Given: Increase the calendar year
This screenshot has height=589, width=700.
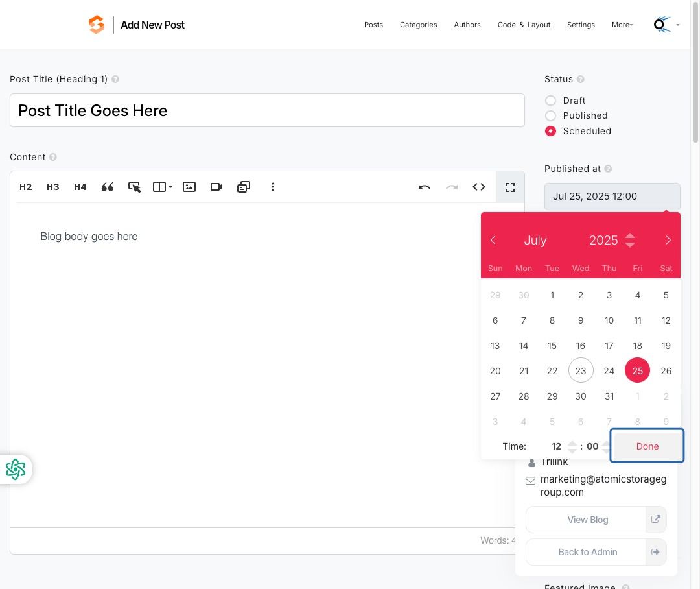Looking at the screenshot, I should 630,235.
